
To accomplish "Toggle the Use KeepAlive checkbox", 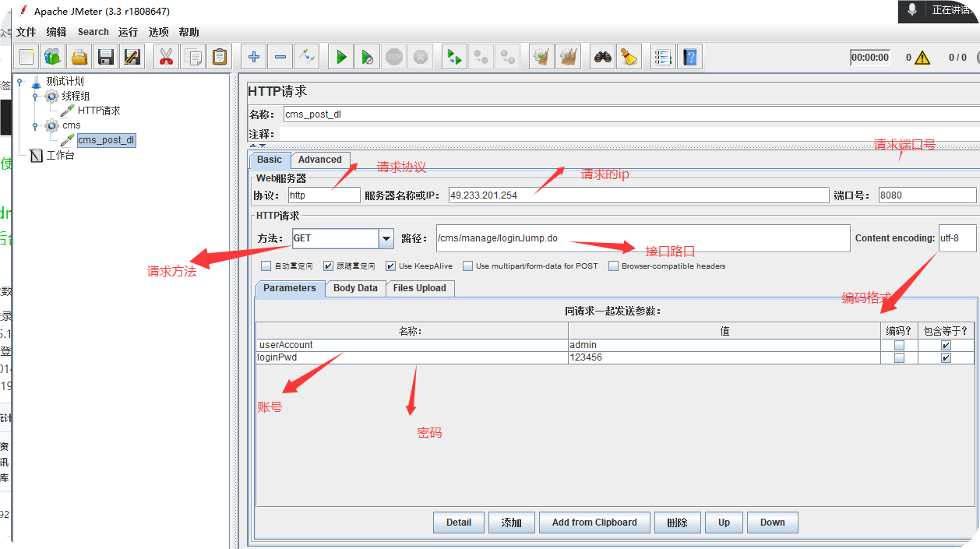I will click(x=391, y=266).
